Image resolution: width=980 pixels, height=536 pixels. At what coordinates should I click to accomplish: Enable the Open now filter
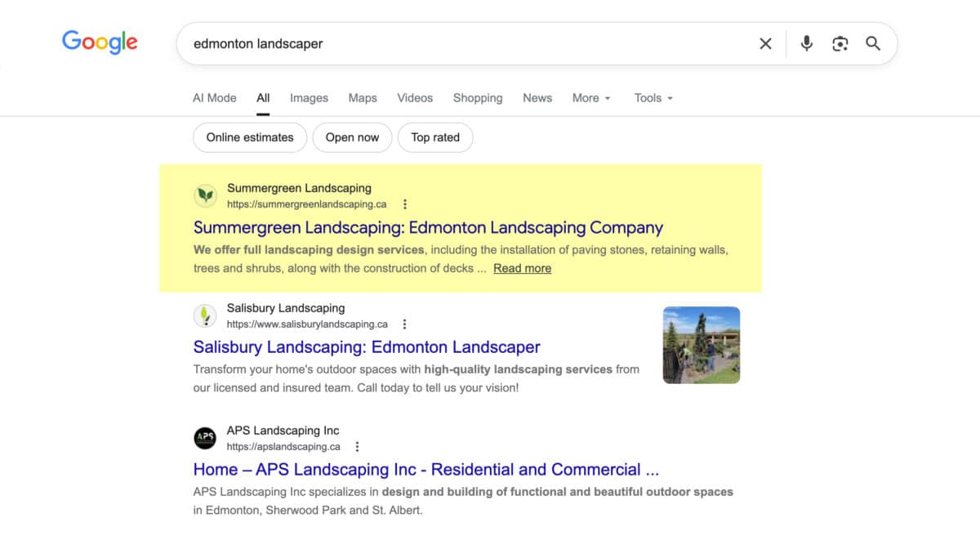(352, 137)
